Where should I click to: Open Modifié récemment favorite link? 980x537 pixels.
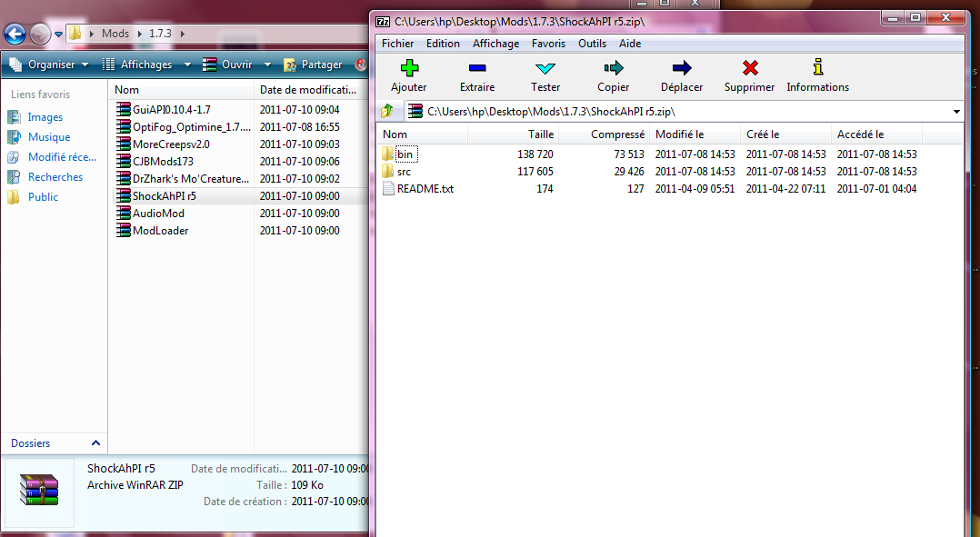[62, 156]
